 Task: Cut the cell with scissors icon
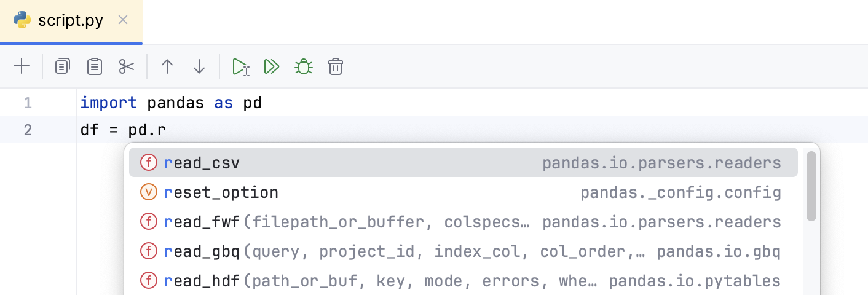[127, 66]
